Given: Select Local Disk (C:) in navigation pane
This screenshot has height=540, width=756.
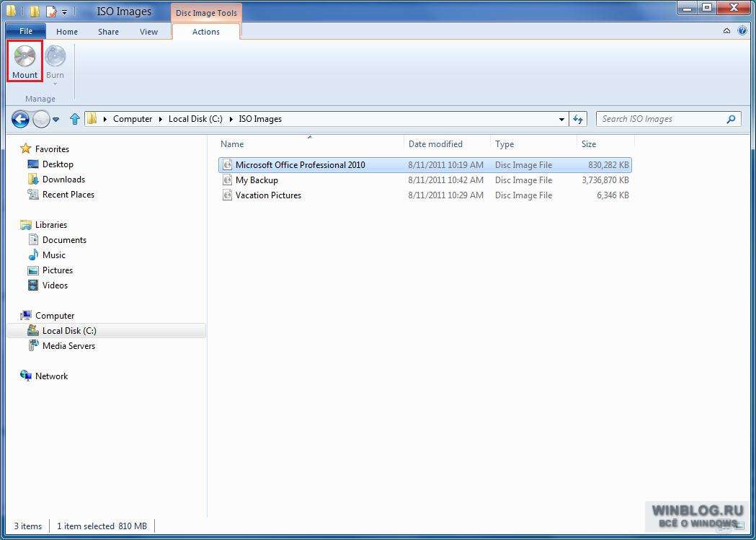Looking at the screenshot, I should coord(107,331).
